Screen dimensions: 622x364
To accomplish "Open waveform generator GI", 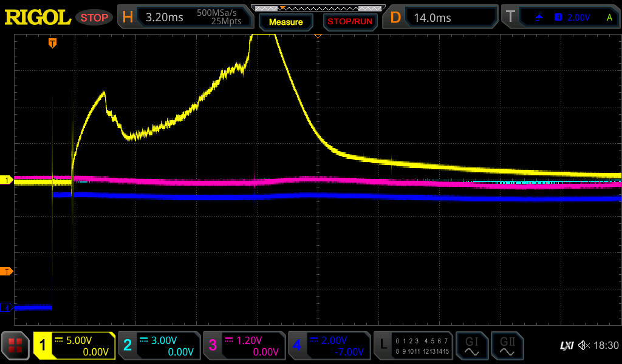I will 471,346.
